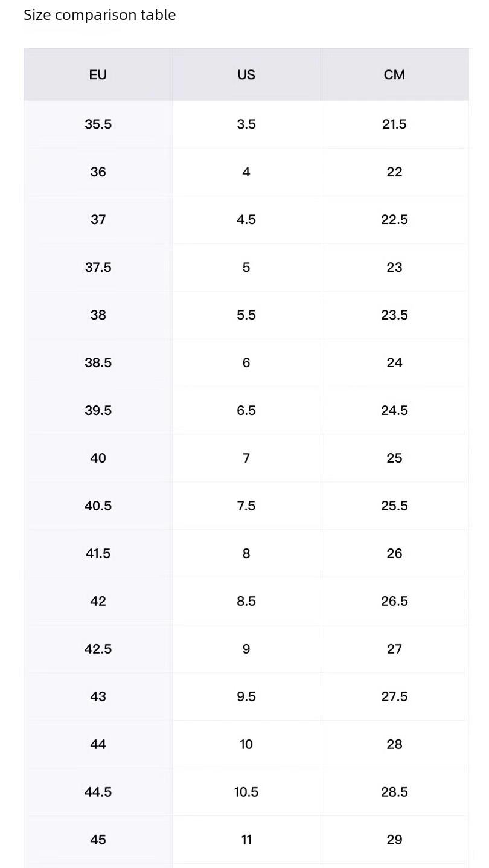
Task: Select EU size 43 cell
Action: point(98,697)
